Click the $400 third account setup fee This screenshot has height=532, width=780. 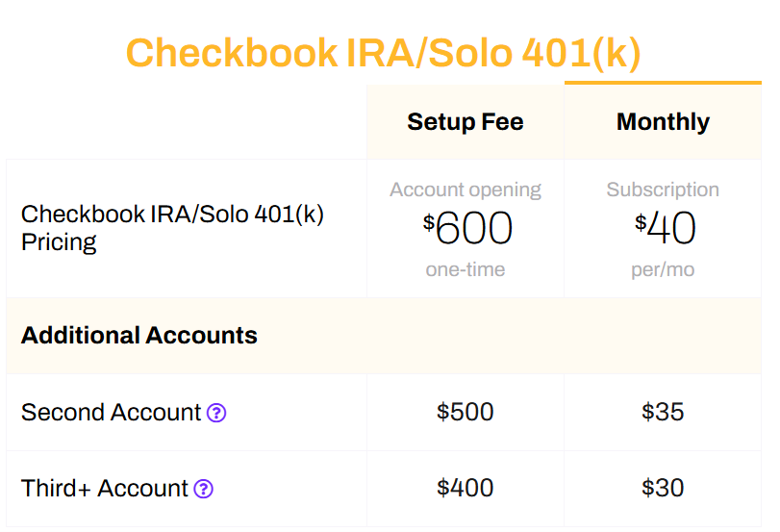pyautogui.click(x=465, y=488)
